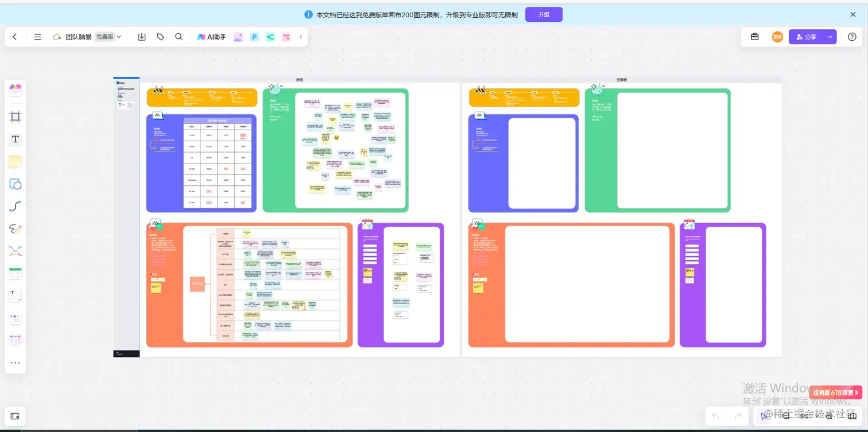Go back using the left arrow
The width and height of the screenshot is (868, 432).
click(15, 37)
